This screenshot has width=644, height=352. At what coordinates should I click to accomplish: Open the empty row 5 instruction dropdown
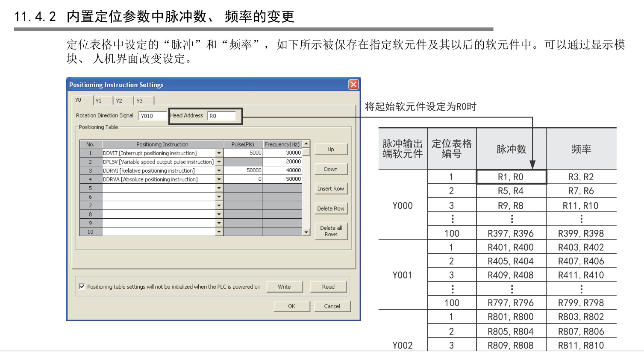click(219, 188)
